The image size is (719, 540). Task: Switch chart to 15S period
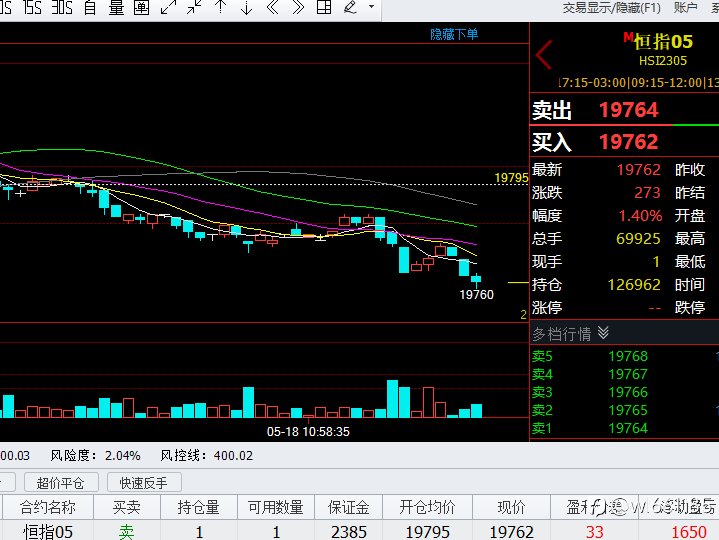pyautogui.click(x=32, y=7)
